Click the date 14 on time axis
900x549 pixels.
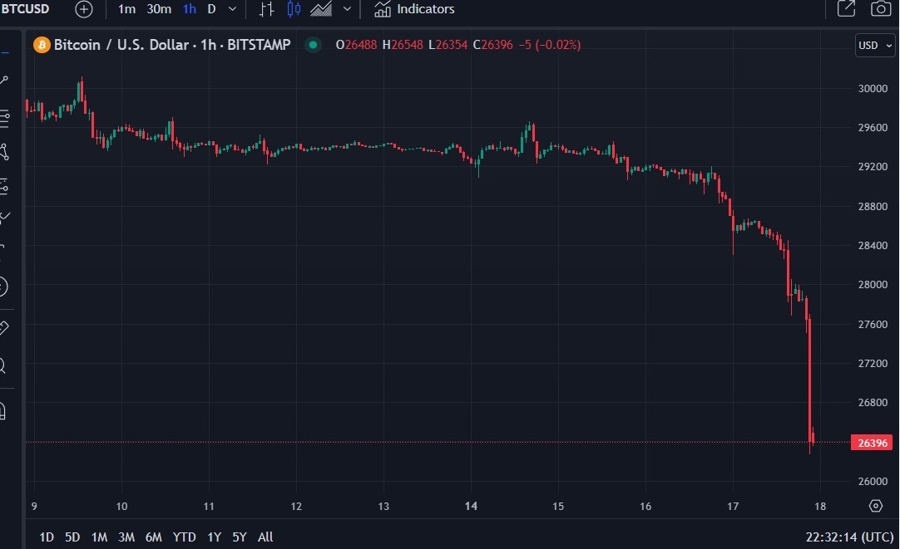[x=471, y=506]
